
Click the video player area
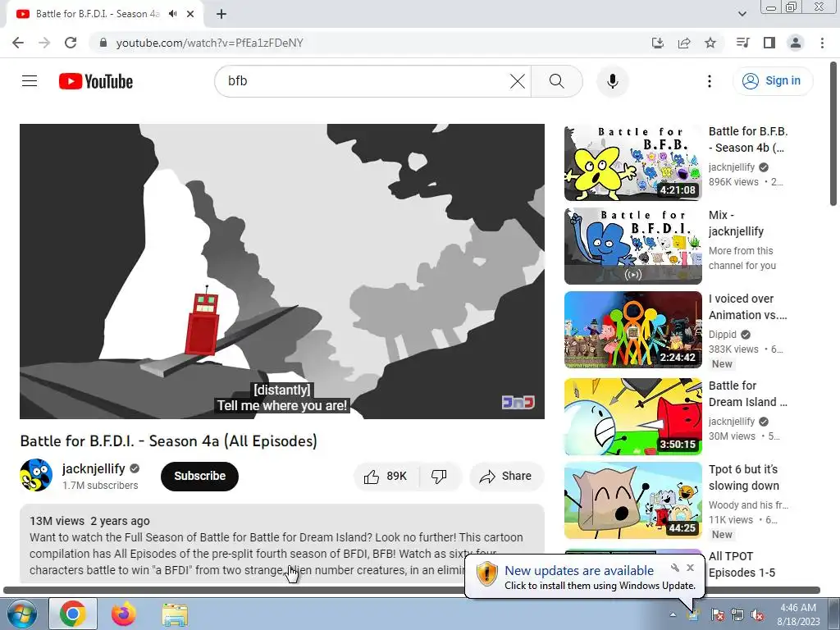point(282,271)
